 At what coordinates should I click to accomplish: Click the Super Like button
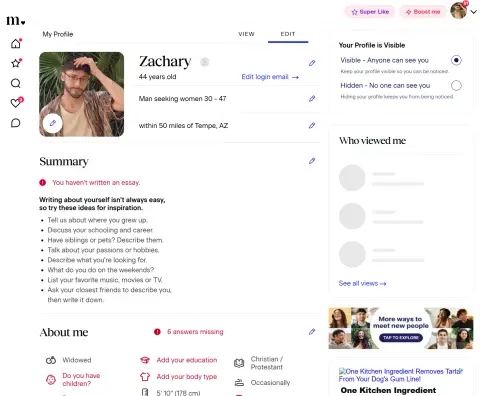point(370,12)
